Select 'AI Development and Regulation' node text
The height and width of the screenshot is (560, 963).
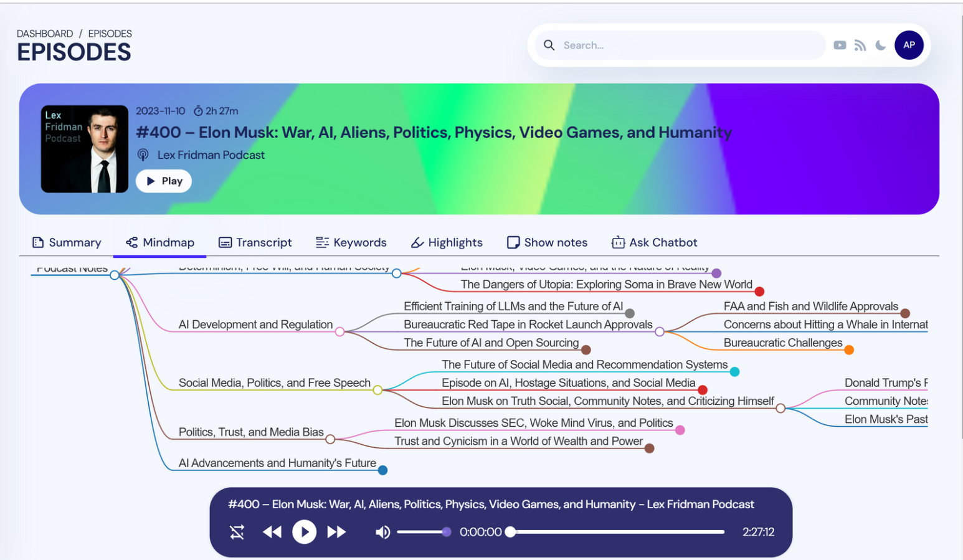[x=255, y=325]
